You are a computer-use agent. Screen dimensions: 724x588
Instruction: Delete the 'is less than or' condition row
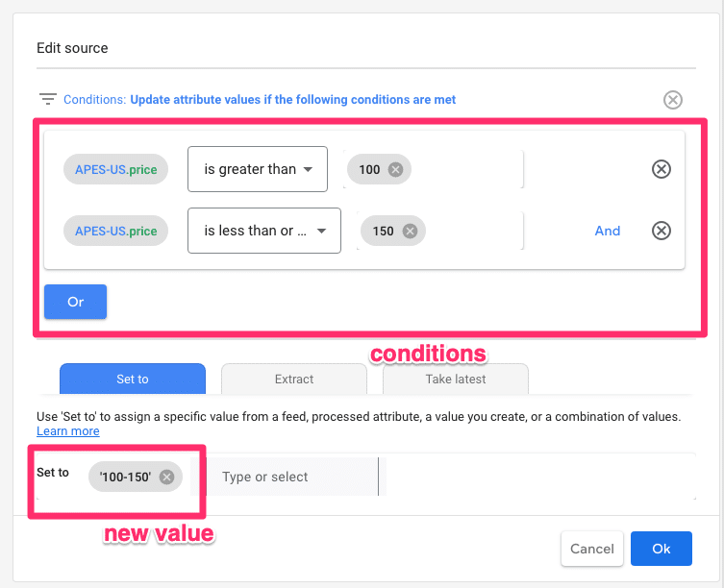click(662, 231)
